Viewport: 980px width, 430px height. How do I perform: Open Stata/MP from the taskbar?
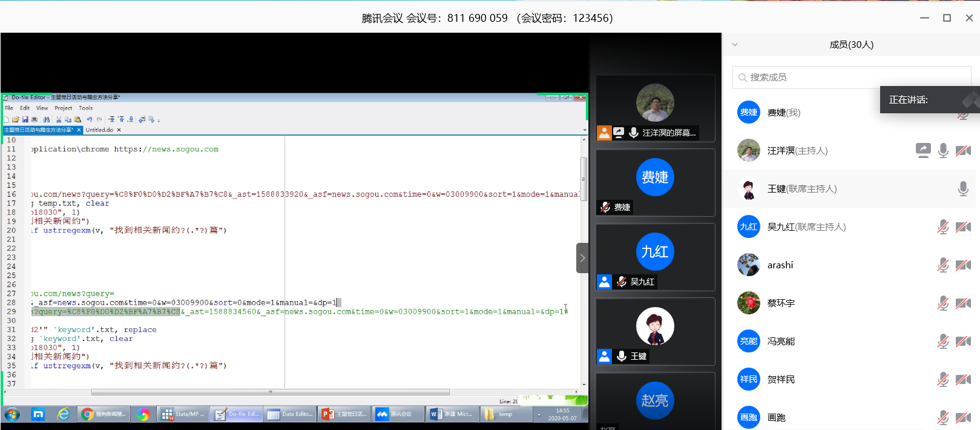pos(183,414)
